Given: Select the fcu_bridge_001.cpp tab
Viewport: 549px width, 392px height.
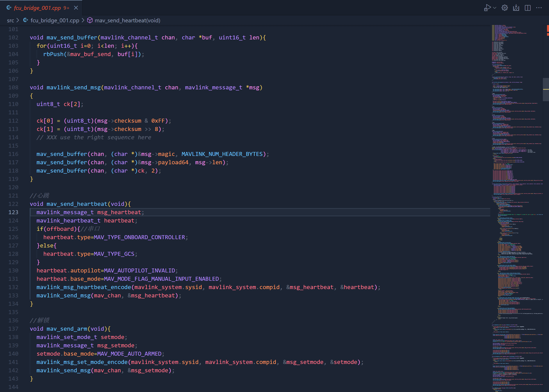Looking at the screenshot, I should [x=37, y=7].
